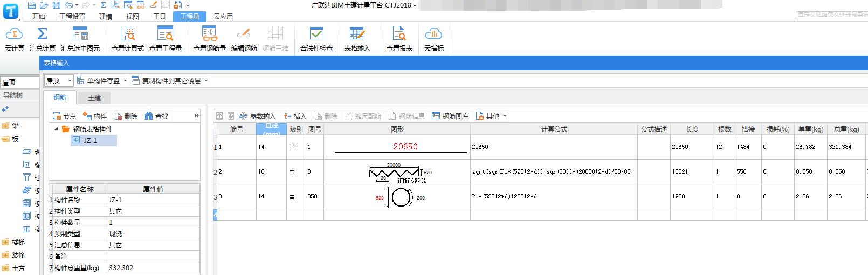Open the 云应用 ribbon tab
Image resolution: width=868 pixels, height=275 pixels.
click(x=223, y=16)
